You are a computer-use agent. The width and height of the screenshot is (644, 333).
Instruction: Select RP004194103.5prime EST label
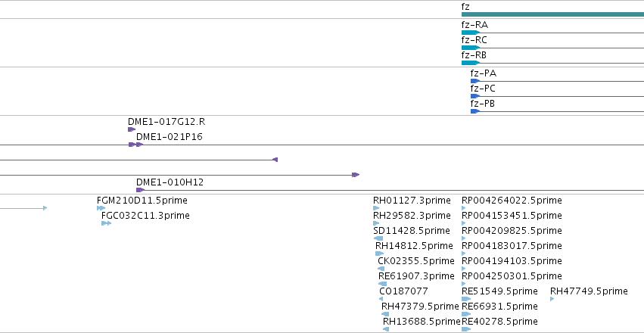point(512,261)
